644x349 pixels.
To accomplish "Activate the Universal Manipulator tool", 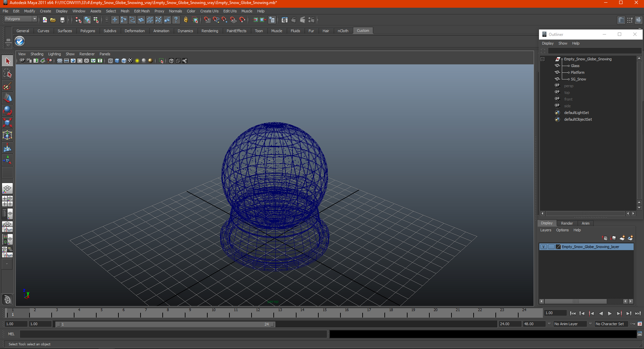I will point(7,135).
